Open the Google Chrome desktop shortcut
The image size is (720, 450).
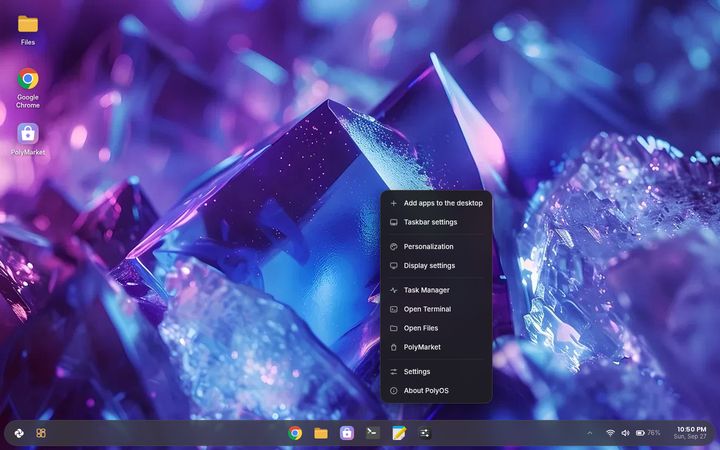28,88
